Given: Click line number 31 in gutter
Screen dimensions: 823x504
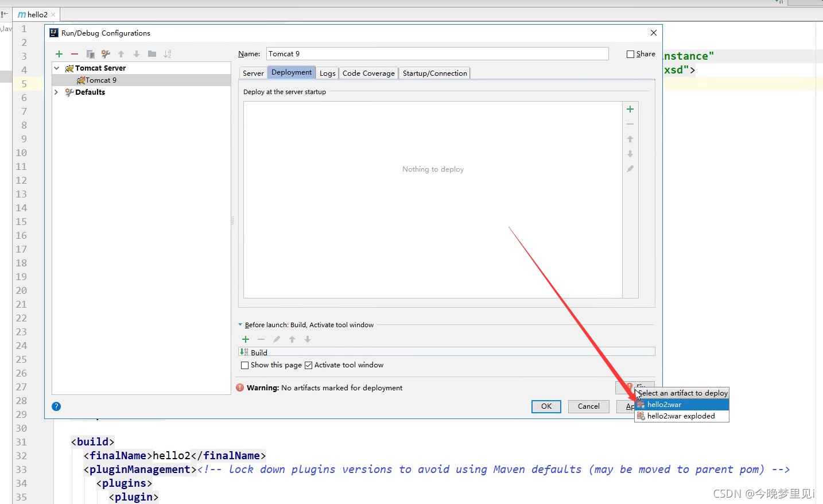Looking at the screenshot, I should [x=21, y=442].
